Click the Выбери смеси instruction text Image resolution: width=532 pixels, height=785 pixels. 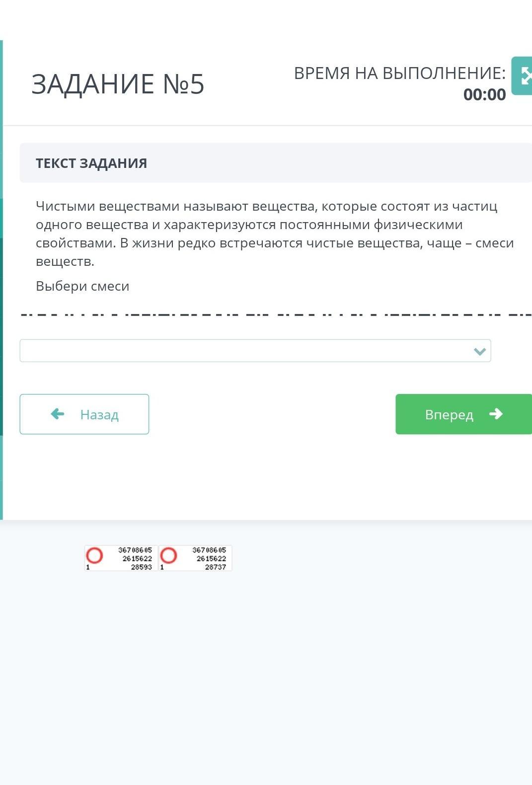click(82, 286)
